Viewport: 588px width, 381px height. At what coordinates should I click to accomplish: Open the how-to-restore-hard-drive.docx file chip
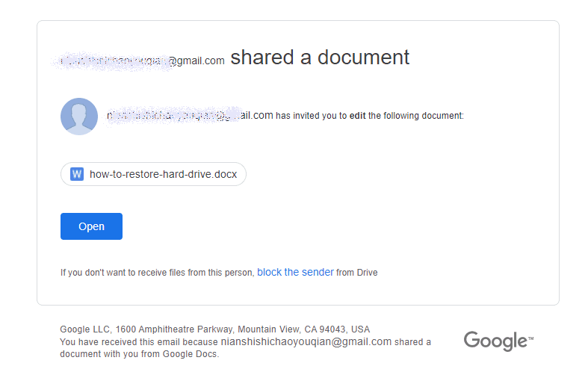tap(162, 174)
